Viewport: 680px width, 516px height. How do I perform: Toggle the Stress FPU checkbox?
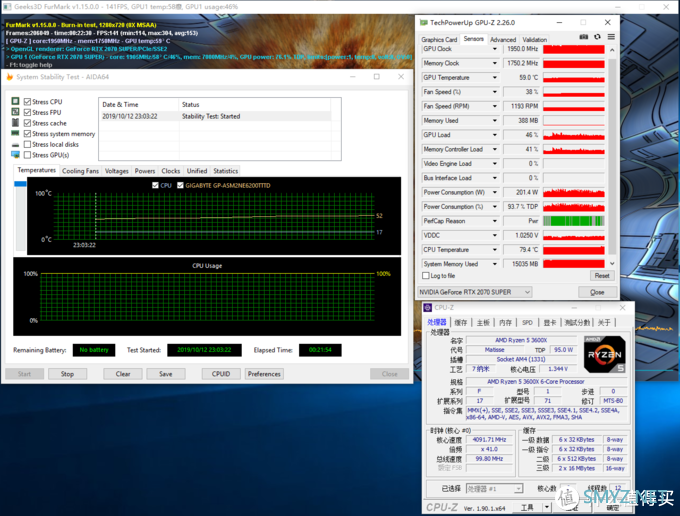[27, 112]
